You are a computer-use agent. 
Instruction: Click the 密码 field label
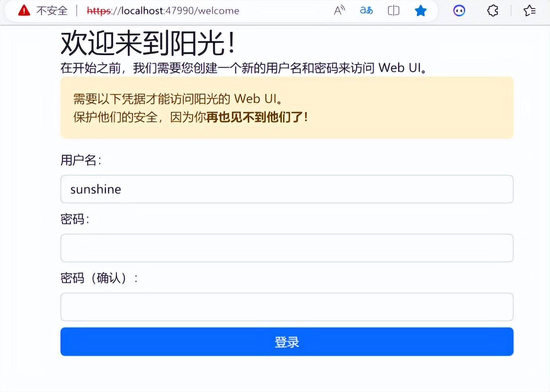point(75,219)
